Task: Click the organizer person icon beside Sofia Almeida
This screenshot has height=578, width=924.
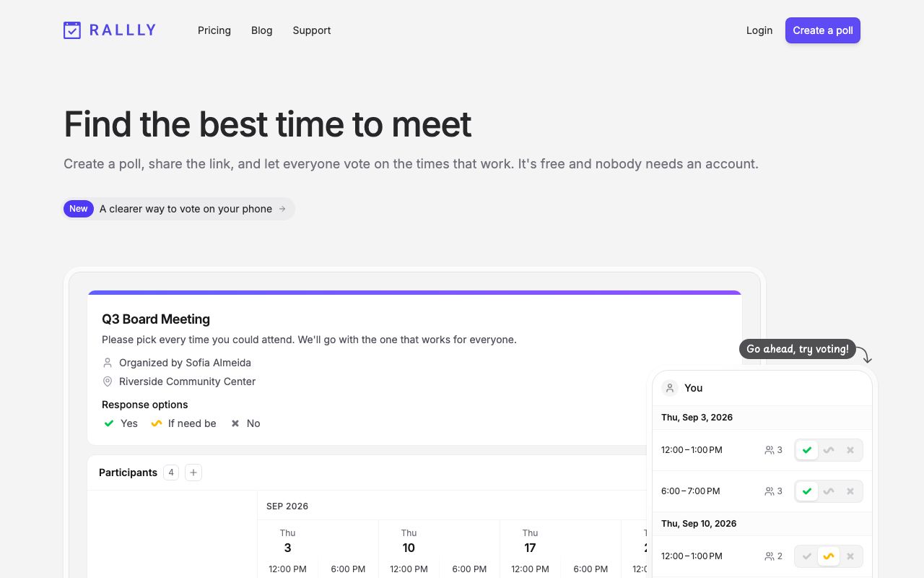Action: pos(108,363)
